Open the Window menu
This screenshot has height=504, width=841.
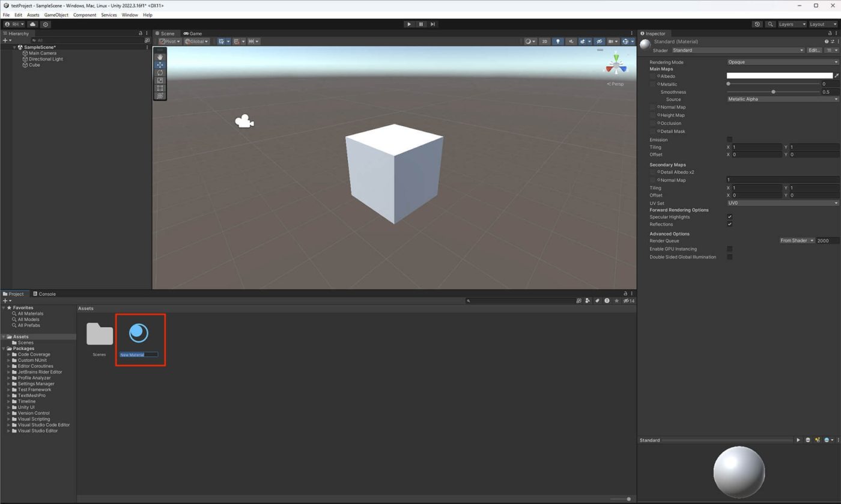pyautogui.click(x=130, y=15)
